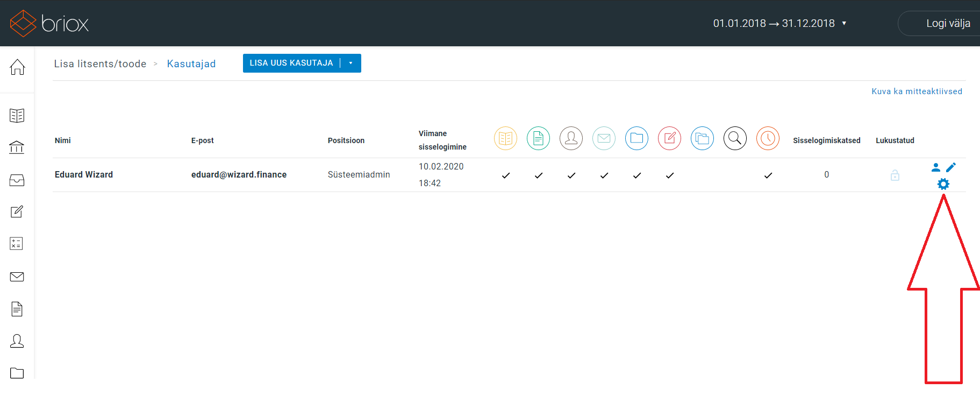The height and width of the screenshot is (396, 980).
Task: Toggle Eduard's checkmark under red edit column
Action: (670, 175)
